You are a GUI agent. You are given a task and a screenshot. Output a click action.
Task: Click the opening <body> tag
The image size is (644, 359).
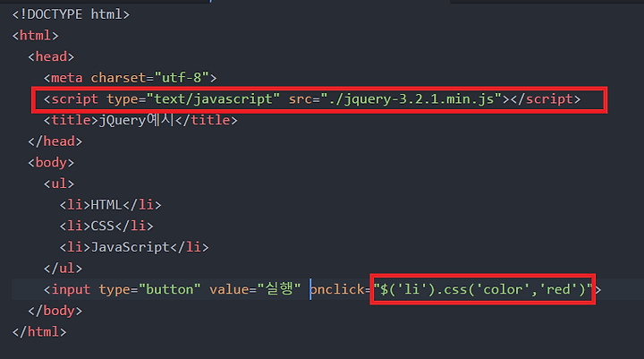tap(51, 162)
